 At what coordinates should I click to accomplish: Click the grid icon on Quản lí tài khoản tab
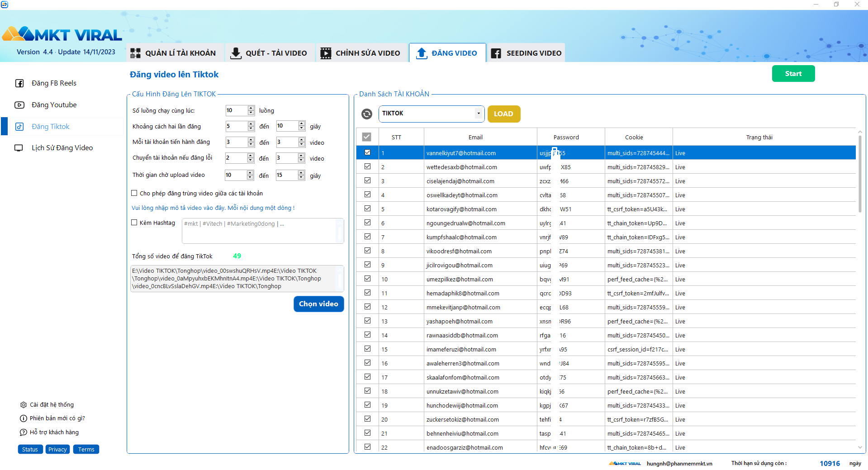click(x=135, y=53)
